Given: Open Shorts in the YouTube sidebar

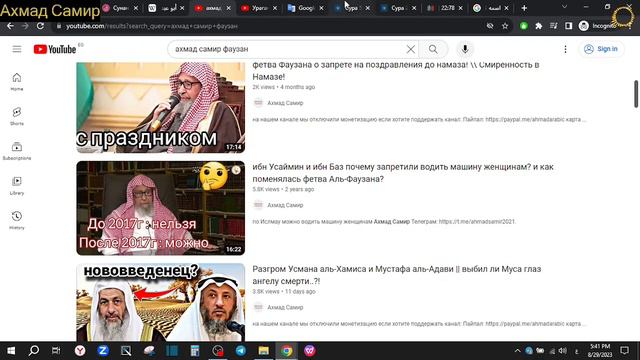Looking at the screenshot, I should pyautogui.click(x=17, y=116).
